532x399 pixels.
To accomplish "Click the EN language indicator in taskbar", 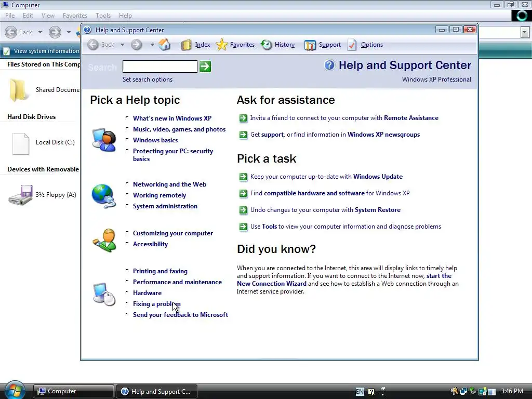I will 360,392.
